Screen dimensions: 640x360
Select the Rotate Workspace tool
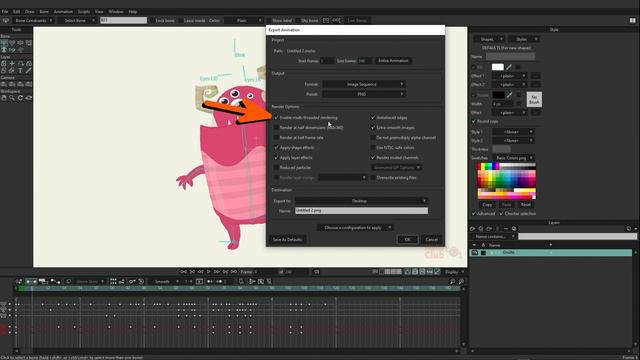pyautogui.click(x=20, y=98)
